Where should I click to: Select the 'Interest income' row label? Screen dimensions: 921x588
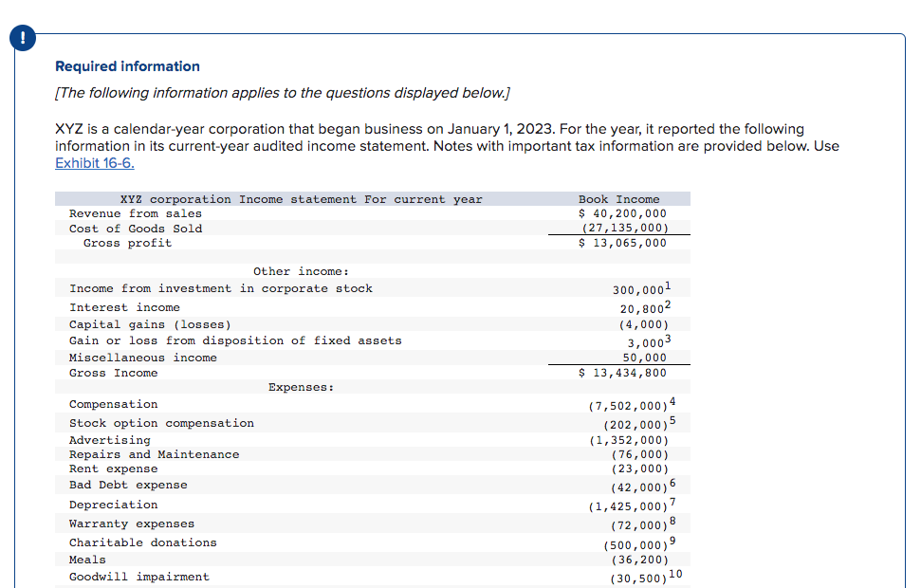point(124,307)
